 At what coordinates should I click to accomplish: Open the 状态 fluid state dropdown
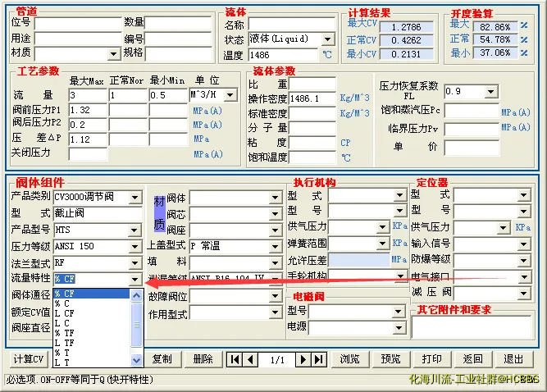[328, 39]
